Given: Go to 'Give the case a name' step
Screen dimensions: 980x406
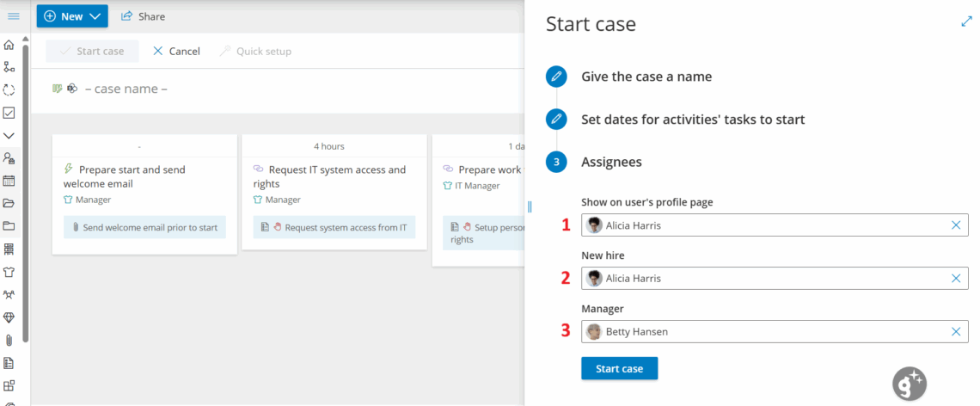Looking at the screenshot, I should point(646,77).
